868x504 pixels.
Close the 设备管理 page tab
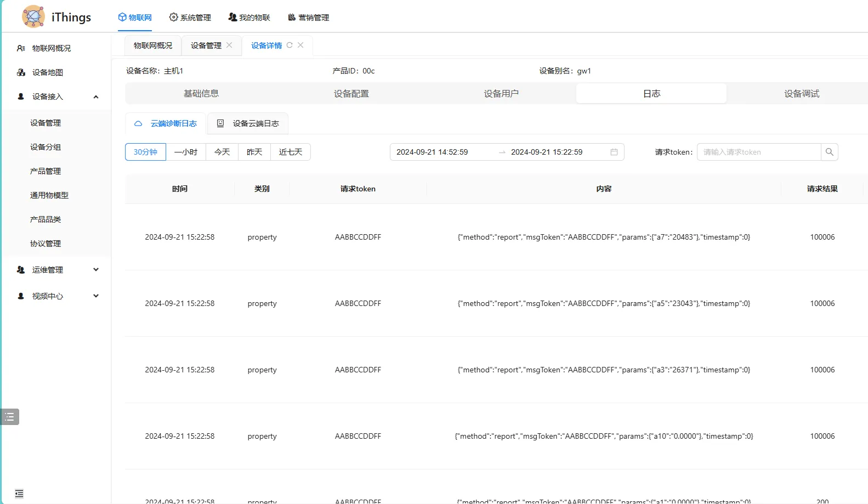point(229,45)
